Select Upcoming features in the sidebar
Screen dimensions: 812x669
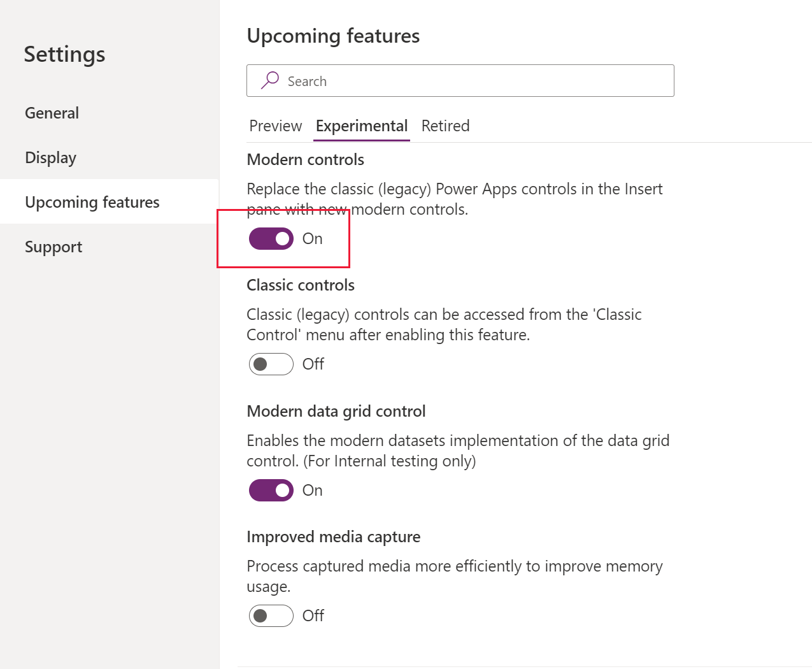pos(92,202)
